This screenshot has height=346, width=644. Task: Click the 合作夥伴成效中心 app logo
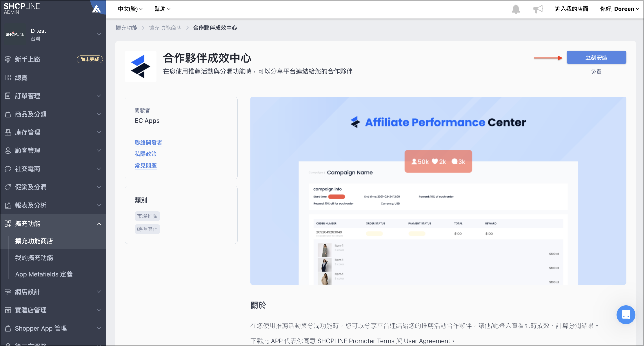(x=140, y=66)
